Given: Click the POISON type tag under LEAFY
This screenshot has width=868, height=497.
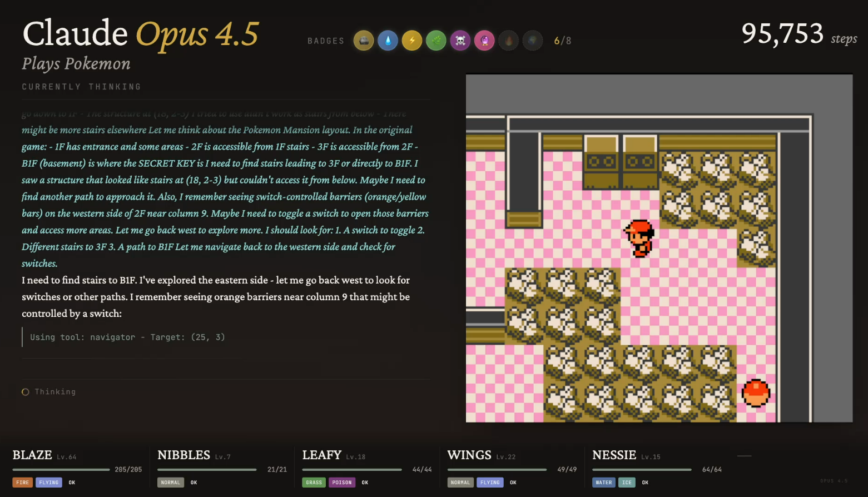Looking at the screenshot, I should (342, 483).
